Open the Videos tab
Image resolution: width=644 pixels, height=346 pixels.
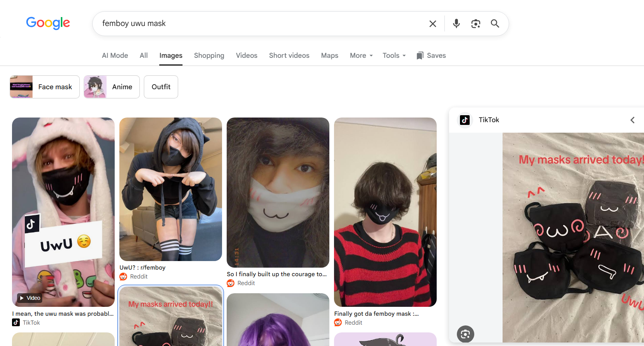click(x=246, y=55)
